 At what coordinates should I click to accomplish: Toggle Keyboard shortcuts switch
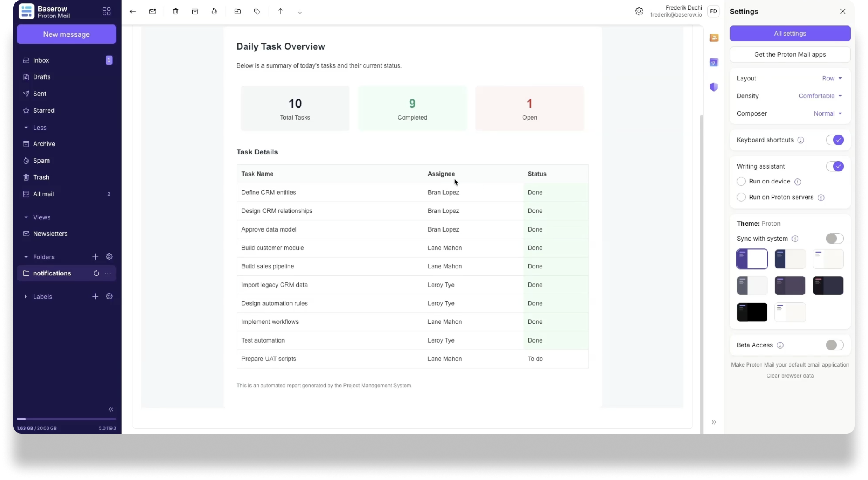tap(834, 140)
